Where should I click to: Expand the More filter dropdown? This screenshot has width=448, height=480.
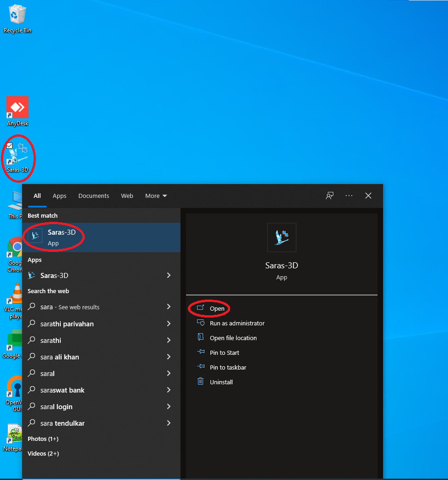tap(156, 196)
